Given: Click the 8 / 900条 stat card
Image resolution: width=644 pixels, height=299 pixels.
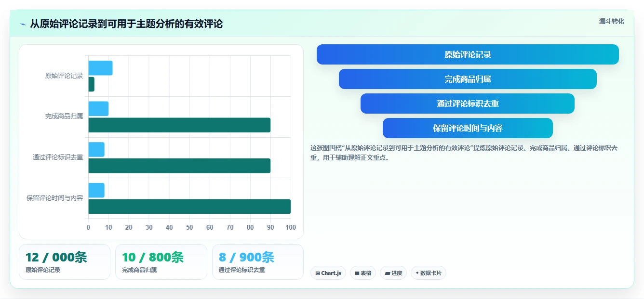Looking at the screenshot, I should [x=258, y=262].
